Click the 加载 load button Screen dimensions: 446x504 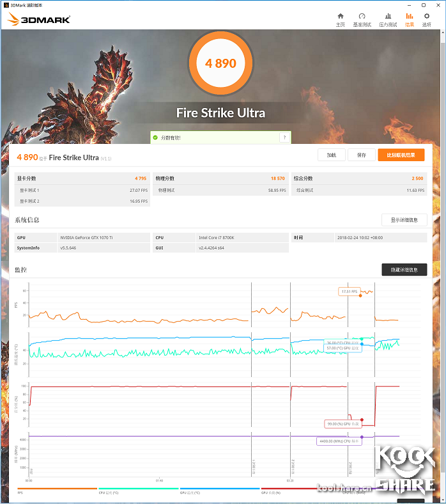click(x=332, y=155)
